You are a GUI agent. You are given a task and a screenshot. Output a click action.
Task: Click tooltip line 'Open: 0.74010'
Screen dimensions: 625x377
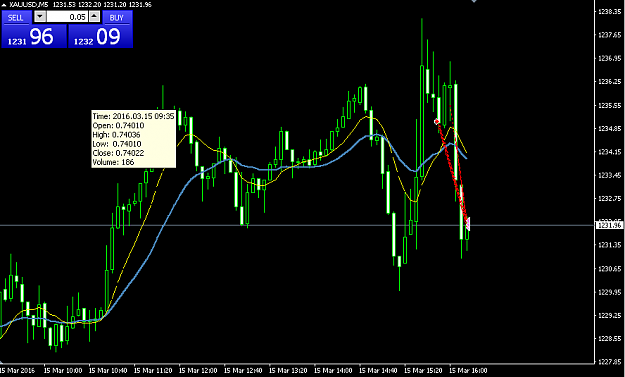(x=118, y=125)
